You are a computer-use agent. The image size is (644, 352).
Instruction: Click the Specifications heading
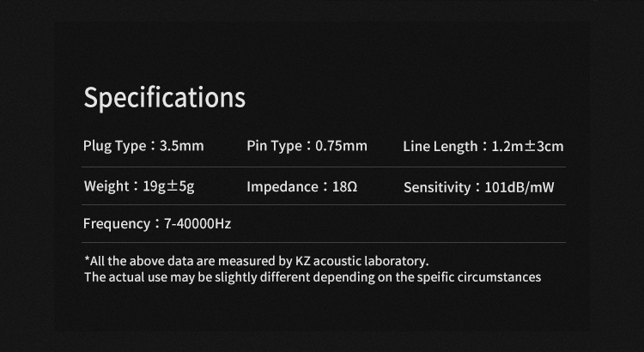(164, 98)
